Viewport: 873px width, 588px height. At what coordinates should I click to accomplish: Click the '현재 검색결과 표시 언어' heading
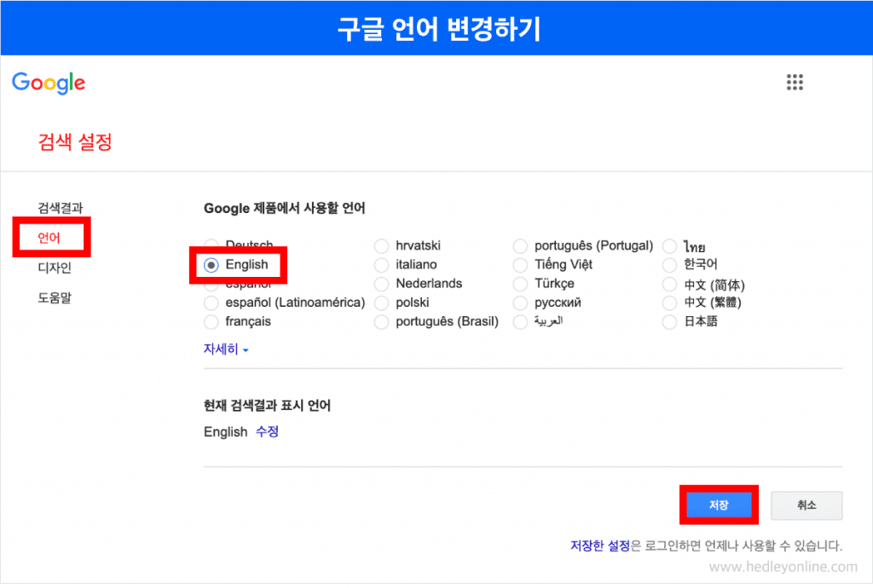(x=267, y=406)
